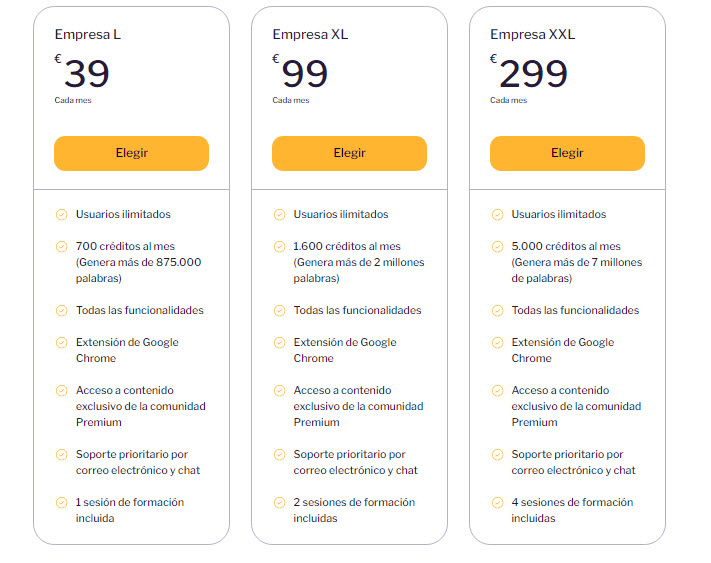Image resolution: width=711 pixels, height=563 pixels.
Task: Click checkmark icon next to 1.600 créditos
Action: (x=279, y=246)
